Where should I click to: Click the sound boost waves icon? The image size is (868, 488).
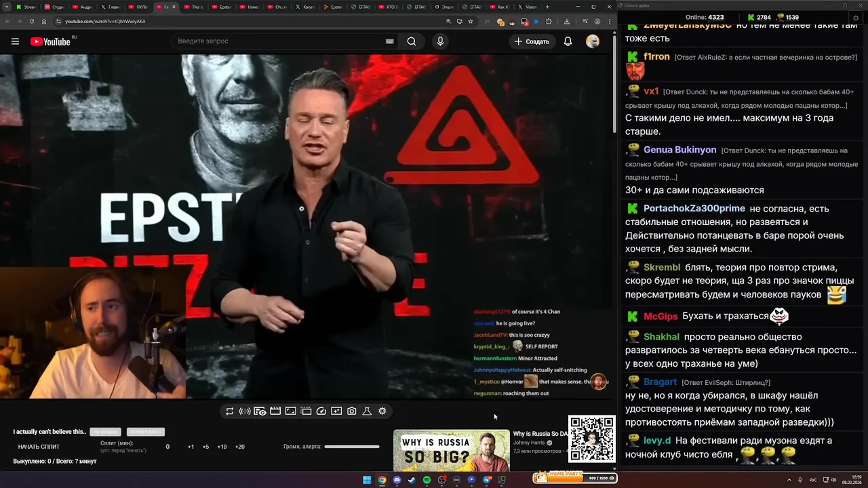pos(245,411)
